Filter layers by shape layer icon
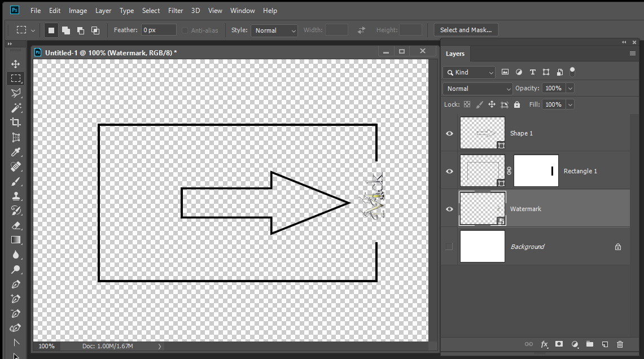The image size is (644, 359). [x=546, y=72]
